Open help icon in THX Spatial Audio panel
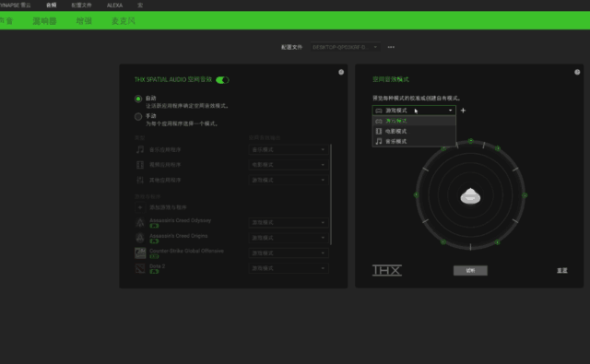This screenshot has width=590, height=364. 341,72
